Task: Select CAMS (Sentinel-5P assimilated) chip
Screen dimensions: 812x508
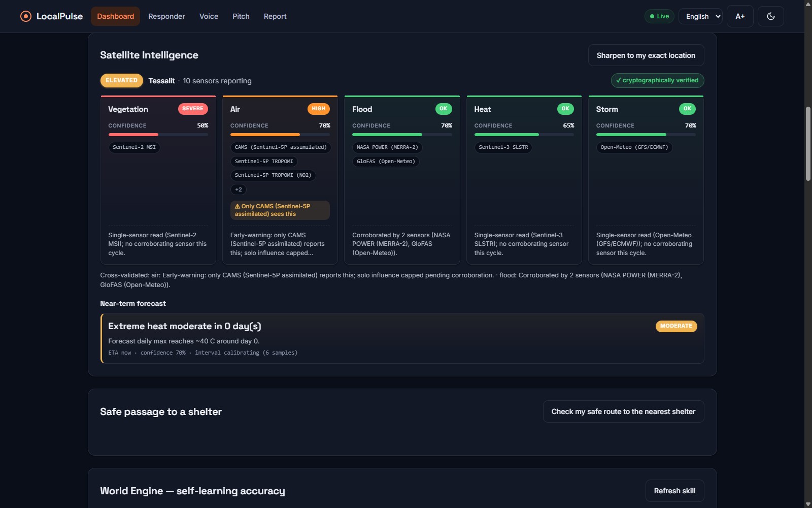Action: coord(281,147)
